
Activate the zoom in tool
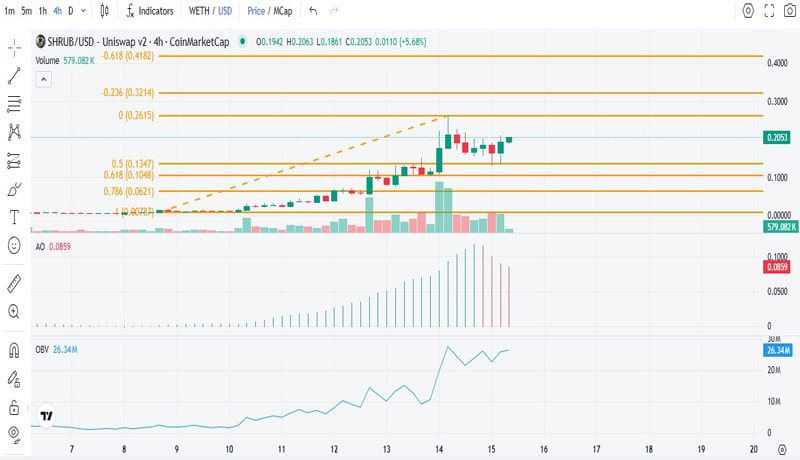14,311
